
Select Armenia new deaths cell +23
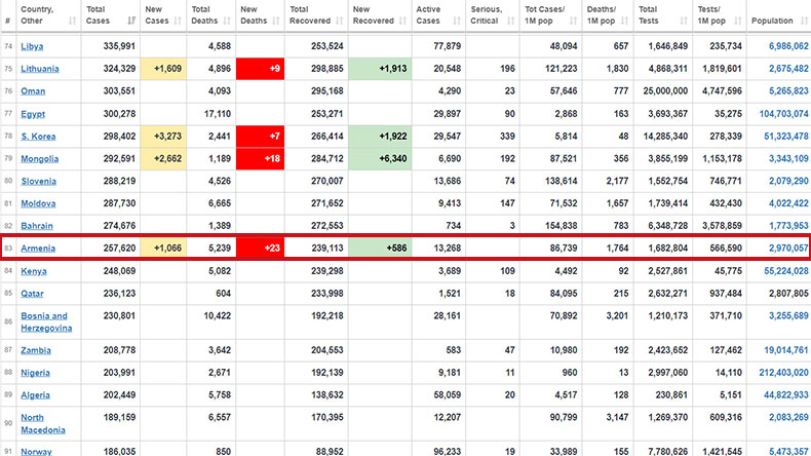(x=260, y=248)
